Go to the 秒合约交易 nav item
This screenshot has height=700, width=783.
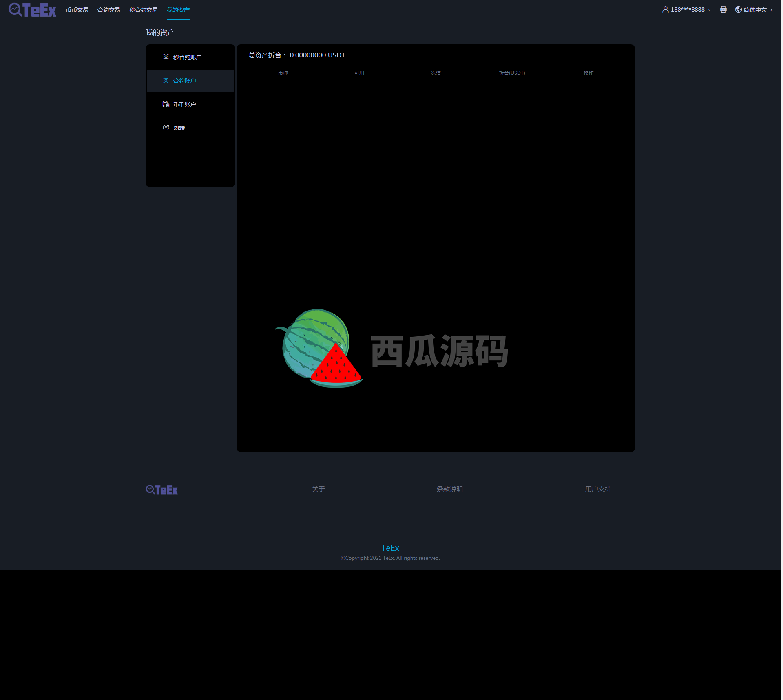[143, 10]
